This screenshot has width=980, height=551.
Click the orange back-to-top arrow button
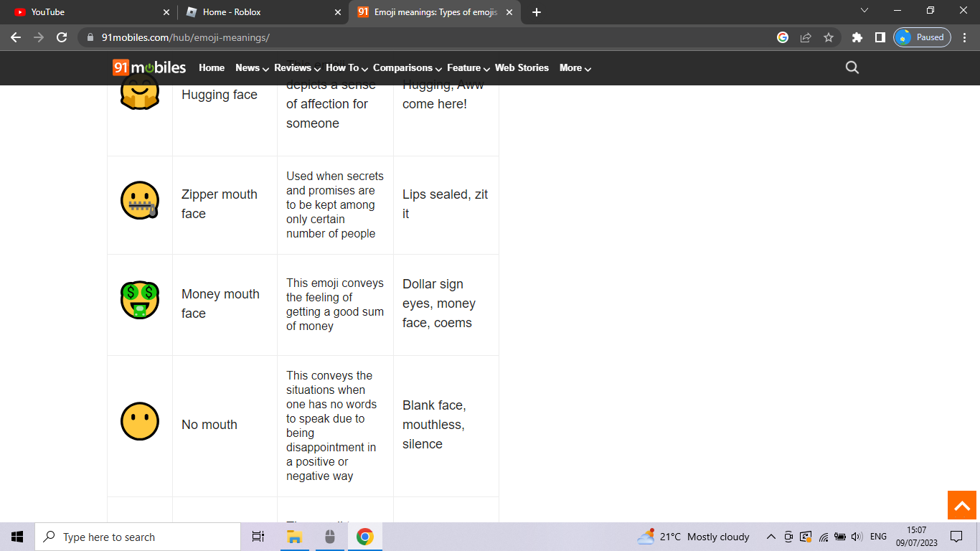(x=962, y=505)
